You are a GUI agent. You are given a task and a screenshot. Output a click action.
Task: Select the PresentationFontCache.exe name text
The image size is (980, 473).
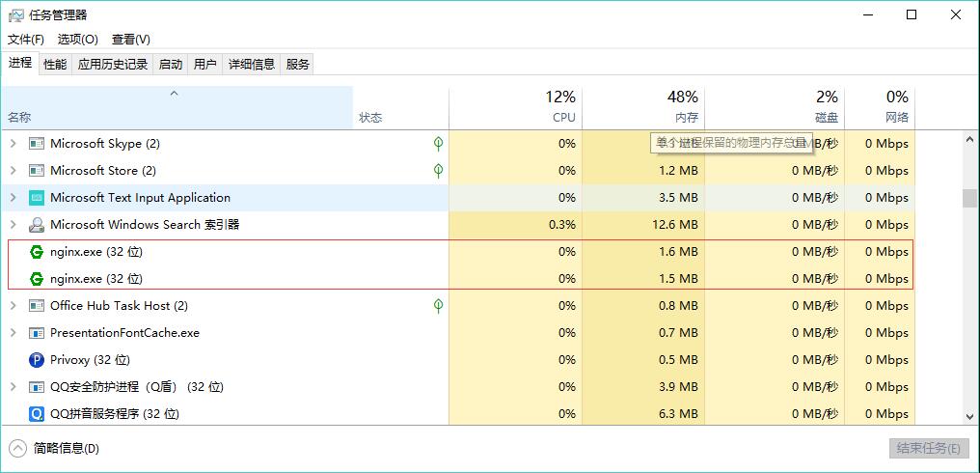tap(125, 333)
